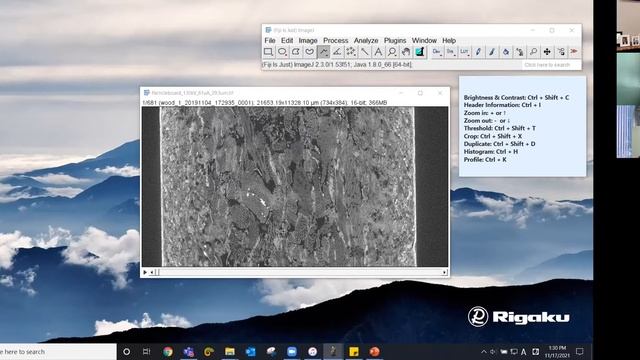Open the Process menu in Fiji

point(336,40)
